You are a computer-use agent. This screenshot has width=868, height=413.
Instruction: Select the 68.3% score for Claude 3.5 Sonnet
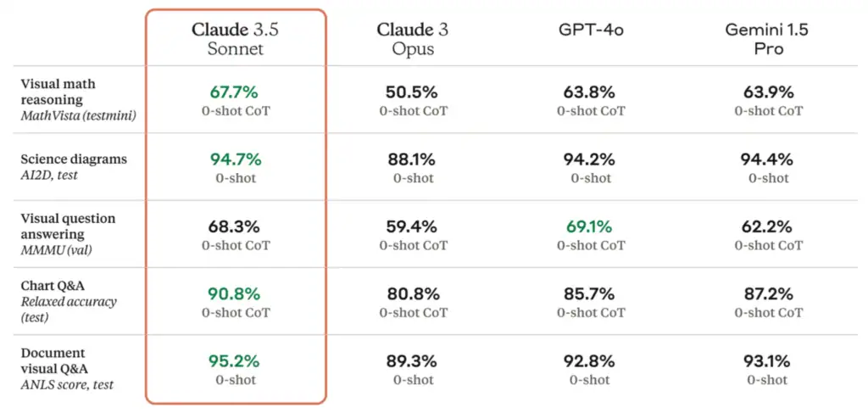(x=234, y=226)
